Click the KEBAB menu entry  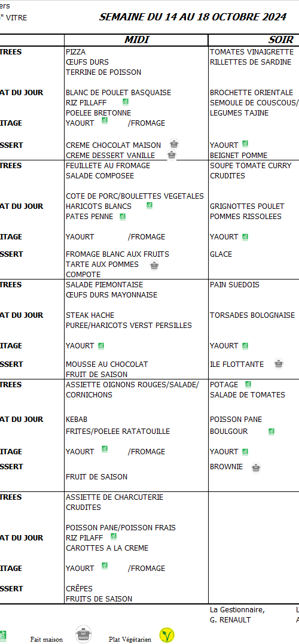point(77,420)
